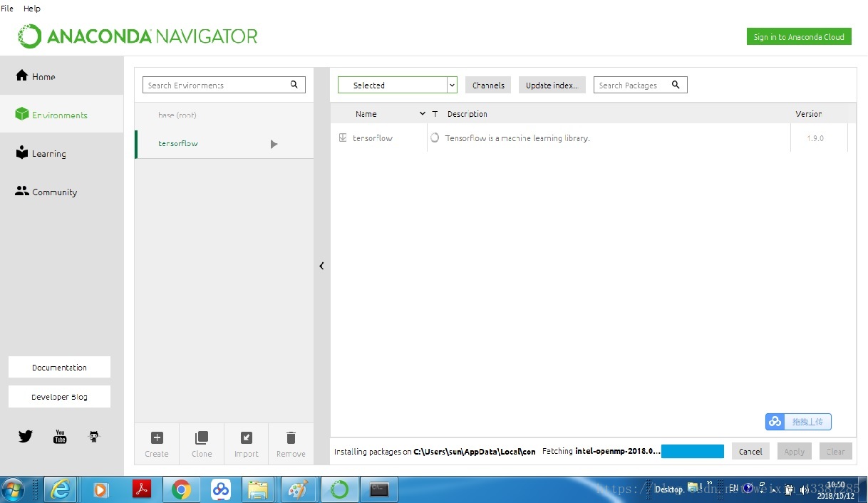
Task: Open the YouTube icon link
Action: 60,437
